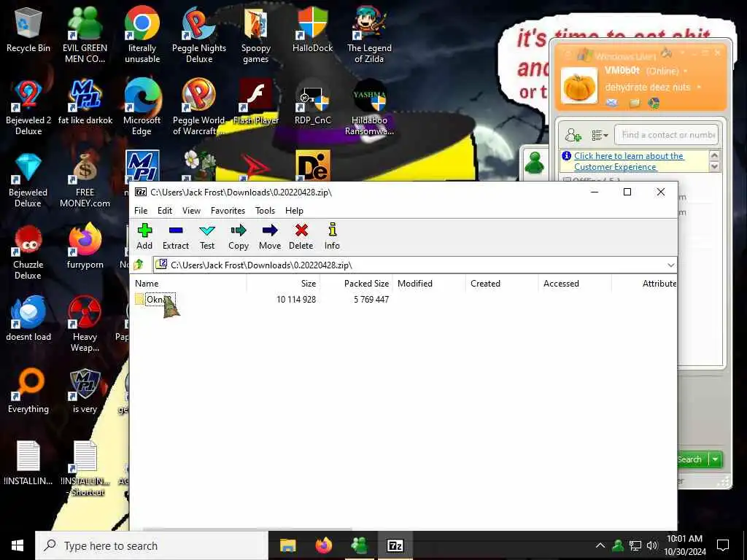Open Microsoft Edge desktop icon

[x=142, y=108]
